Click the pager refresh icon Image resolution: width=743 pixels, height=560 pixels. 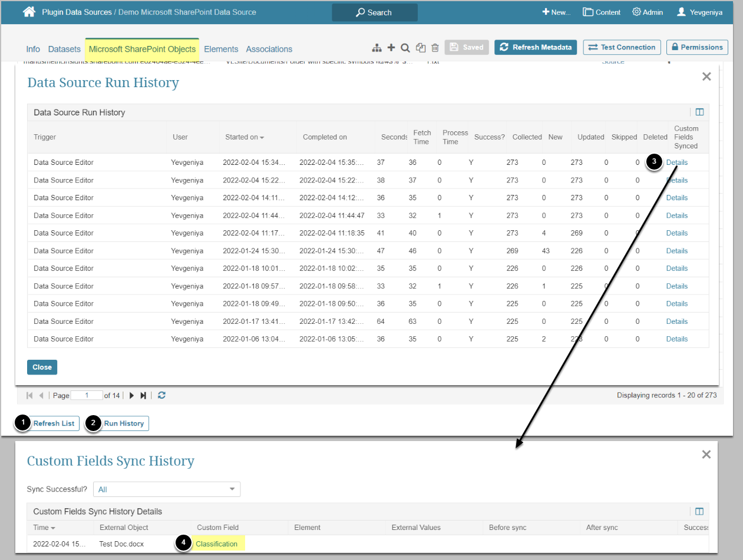tap(161, 396)
